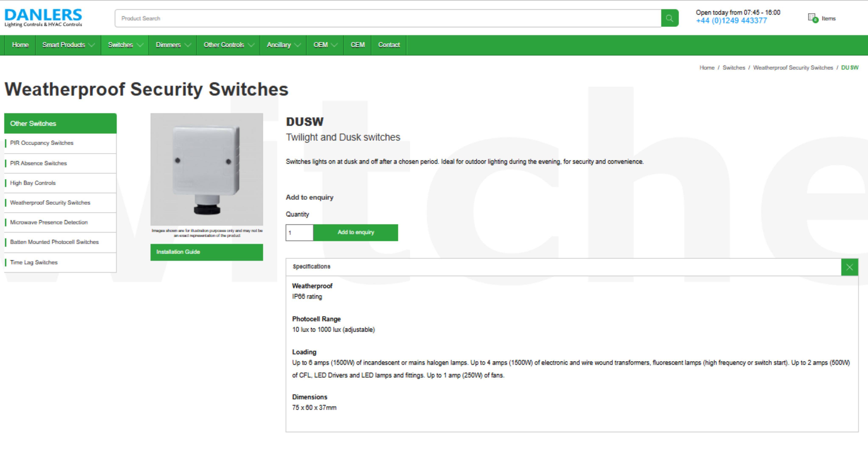868x467 pixels.
Task: Open Batten Mounted Photocell Switches in sidebar
Action: click(60, 243)
